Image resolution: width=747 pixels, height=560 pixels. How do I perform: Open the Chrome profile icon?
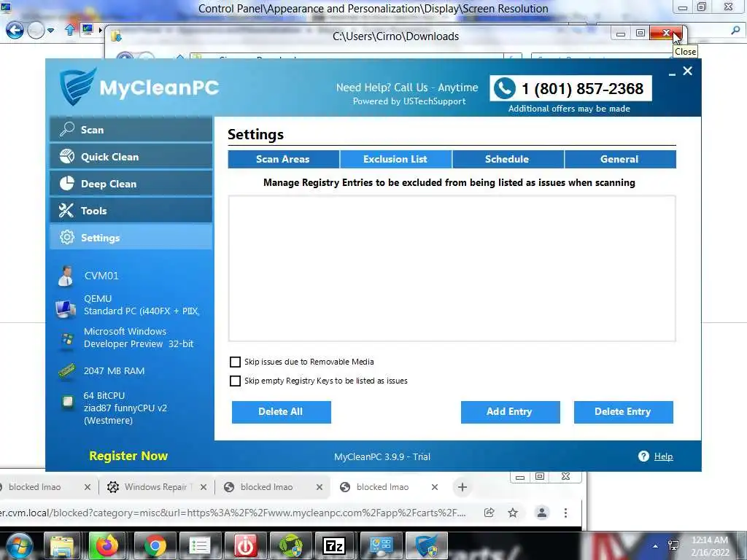click(x=542, y=513)
